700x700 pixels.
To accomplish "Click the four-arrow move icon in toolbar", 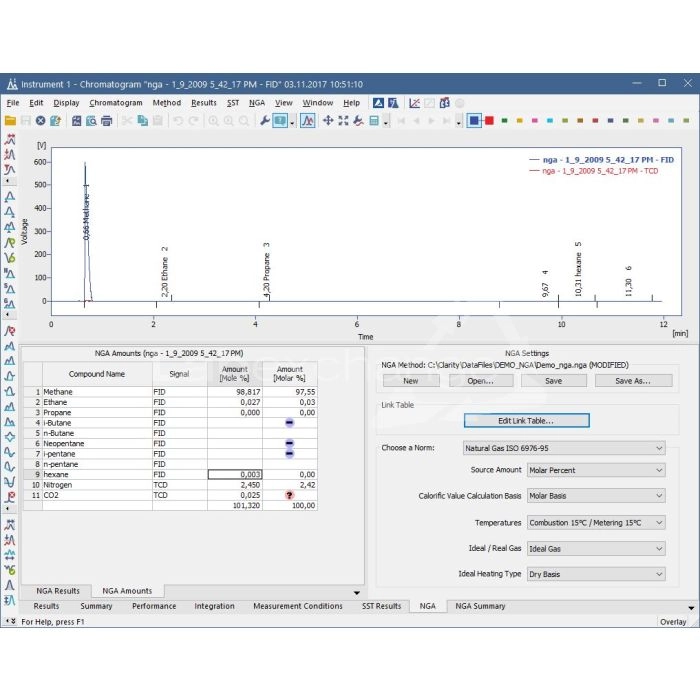I will [328, 121].
